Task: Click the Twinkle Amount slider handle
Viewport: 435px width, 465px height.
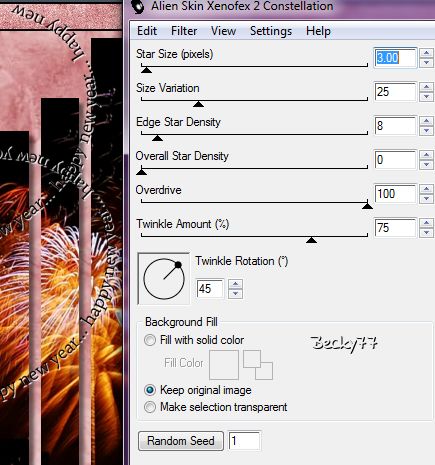Action: click(311, 240)
